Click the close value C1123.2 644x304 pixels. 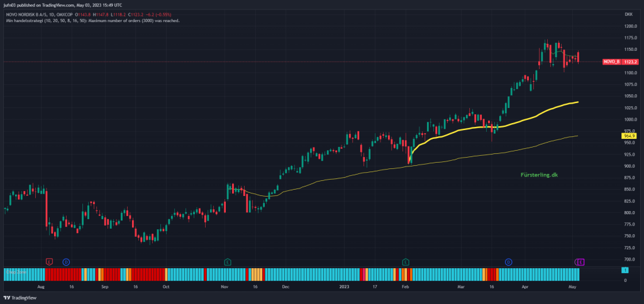coord(136,15)
